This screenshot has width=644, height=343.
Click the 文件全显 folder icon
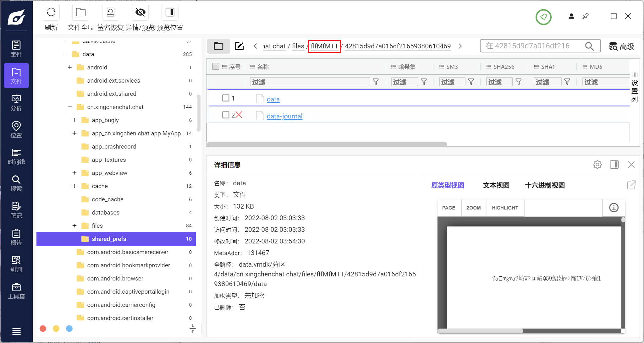[x=81, y=12]
